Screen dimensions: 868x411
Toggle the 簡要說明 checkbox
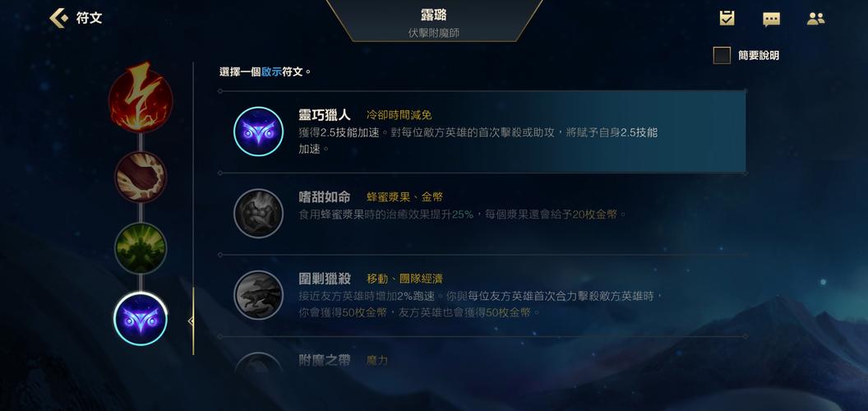click(x=722, y=55)
